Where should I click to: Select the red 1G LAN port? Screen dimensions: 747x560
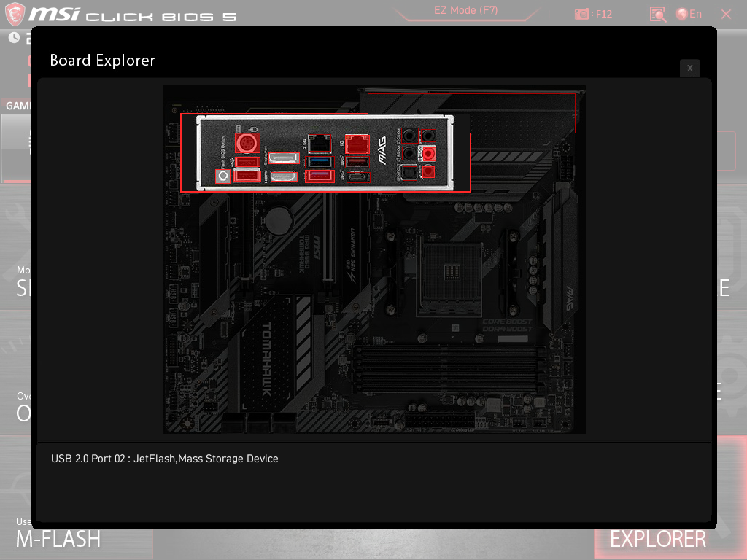[x=357, y=144]
